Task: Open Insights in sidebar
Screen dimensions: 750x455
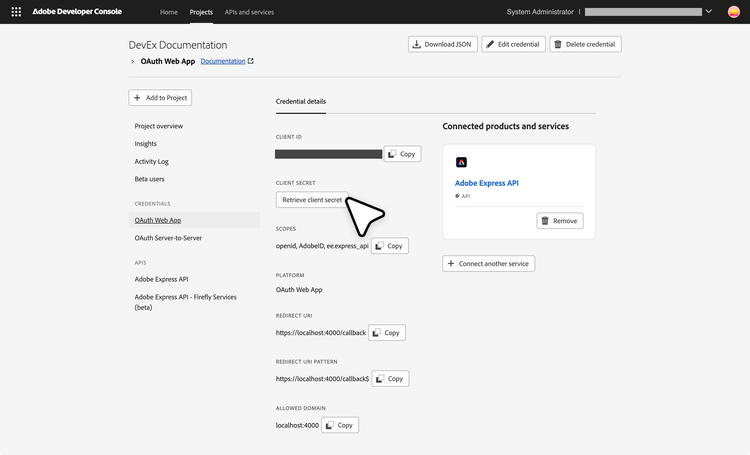Action: click(x=145, y=144)
